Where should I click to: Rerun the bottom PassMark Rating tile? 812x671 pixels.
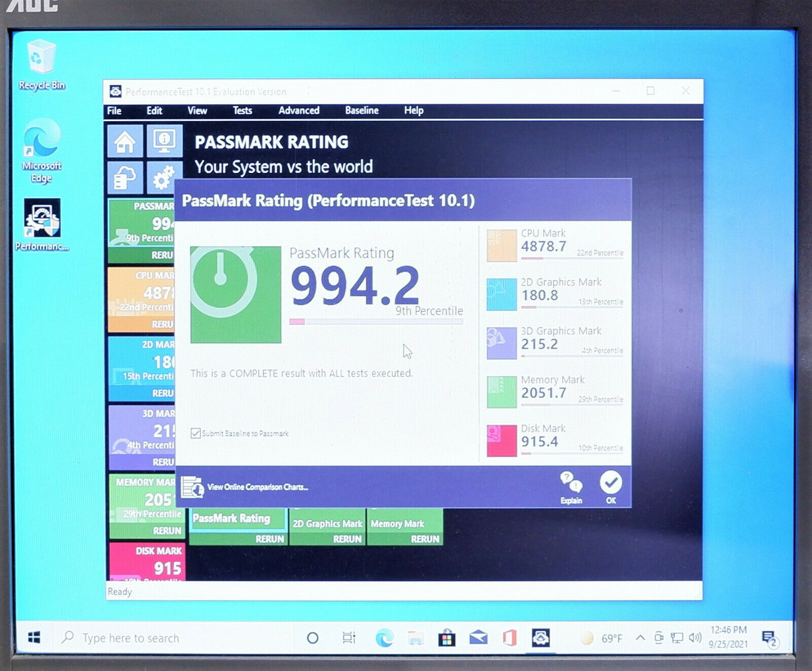click(x=269, y=539)
